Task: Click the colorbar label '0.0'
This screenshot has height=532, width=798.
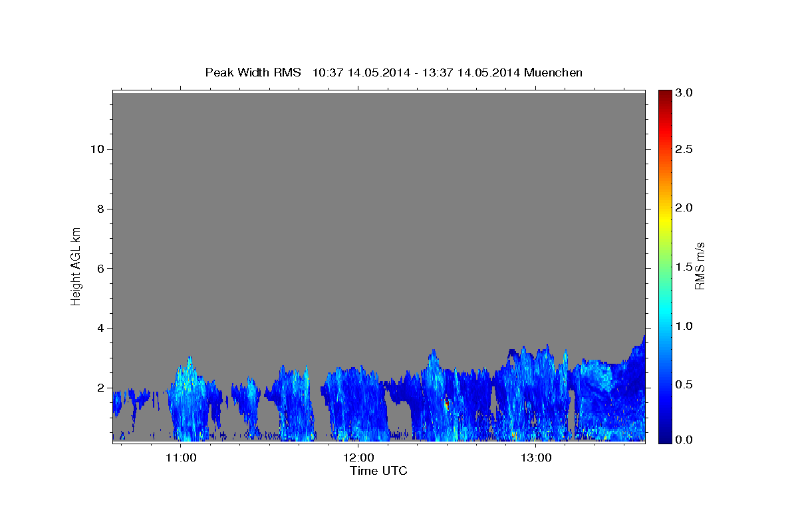Action: 685,440
